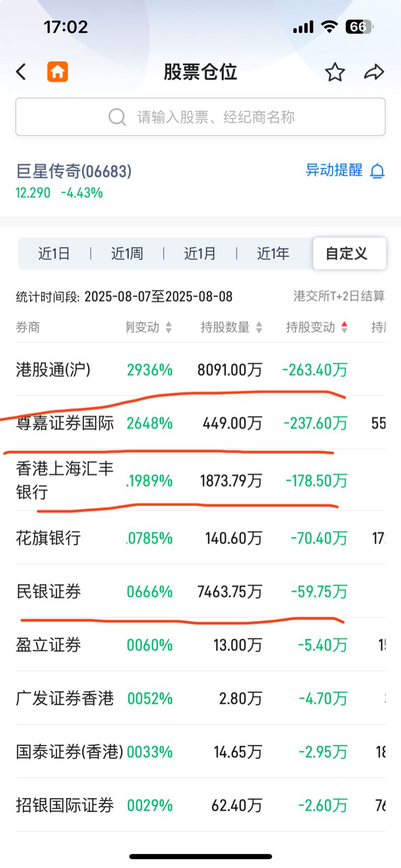The height and width of the screenshot is (868, 401).
Task: Switch to the 近1年 tab
Action: tap(273, 254)
